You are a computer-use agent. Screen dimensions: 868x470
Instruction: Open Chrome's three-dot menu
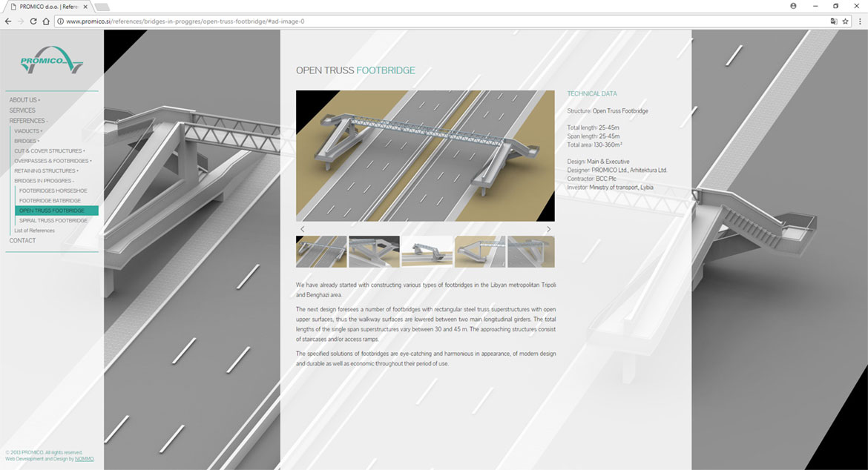pyautogui.click(x=858, y=21)
